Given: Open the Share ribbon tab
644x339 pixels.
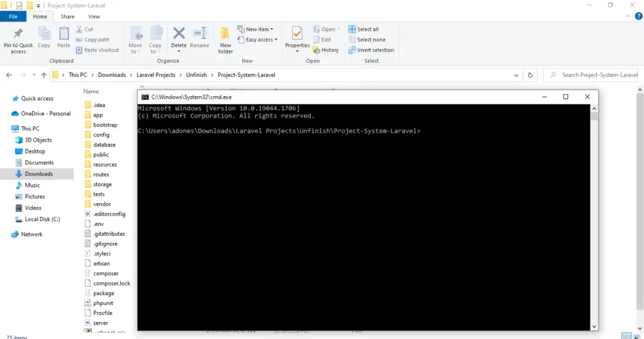Looking at the screenshot, I should point(67,16).
